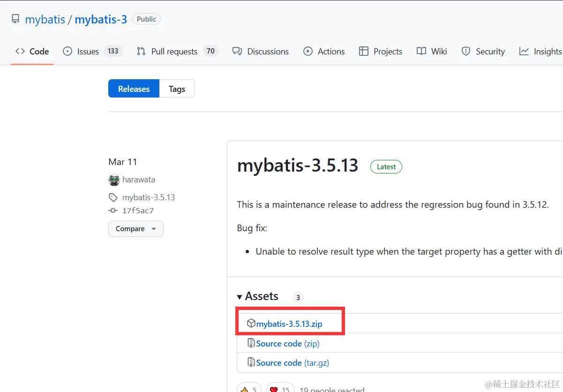The height and width of the screenshot is (392, 563).
Task: Expand the Compare dropdown
Action: (x=136, y=229)
